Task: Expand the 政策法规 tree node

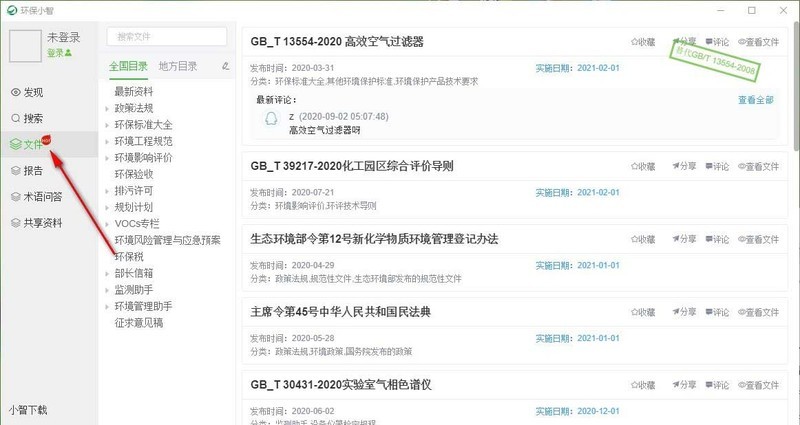Action: (x=107, y=109)
